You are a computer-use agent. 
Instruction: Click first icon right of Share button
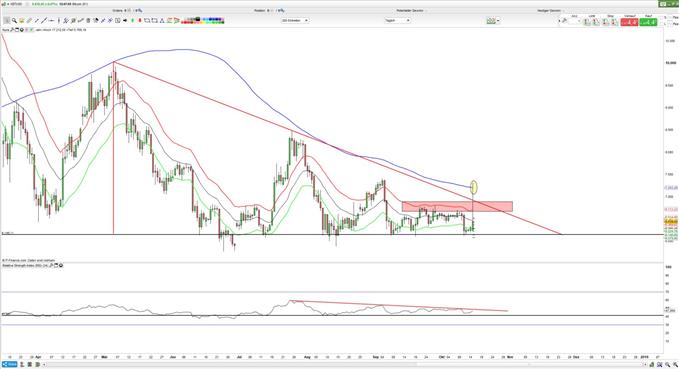22,365
